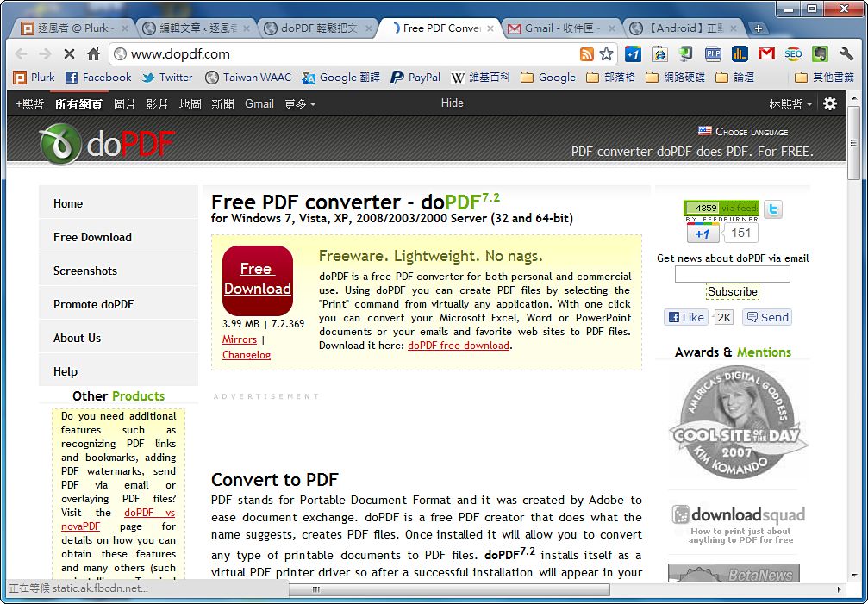Open Chrome wrench settings menu
Image resolution: width=868 pixels, height=604 pixels.
846,53
